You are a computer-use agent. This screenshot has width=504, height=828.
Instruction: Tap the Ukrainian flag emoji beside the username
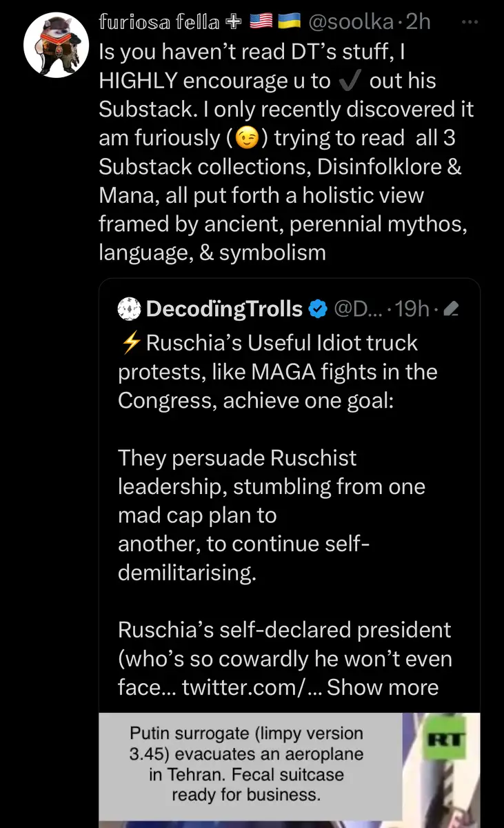tap(287, 22)
